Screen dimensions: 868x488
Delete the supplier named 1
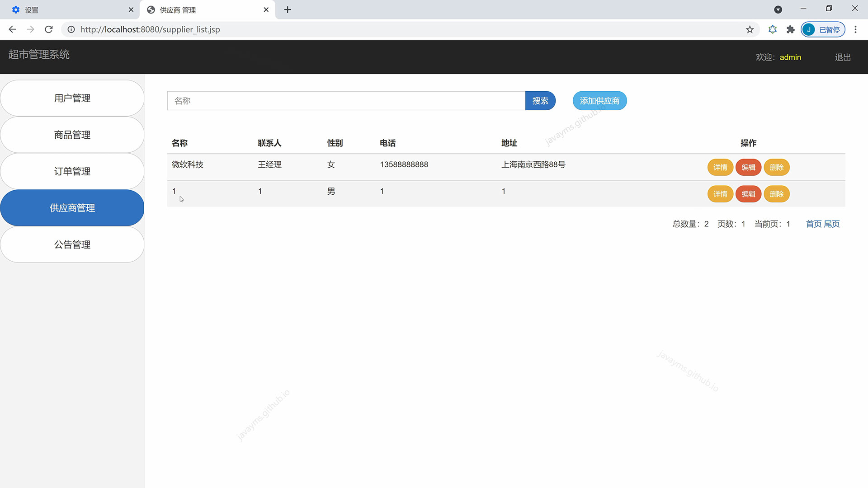click(x=776, y=194)
